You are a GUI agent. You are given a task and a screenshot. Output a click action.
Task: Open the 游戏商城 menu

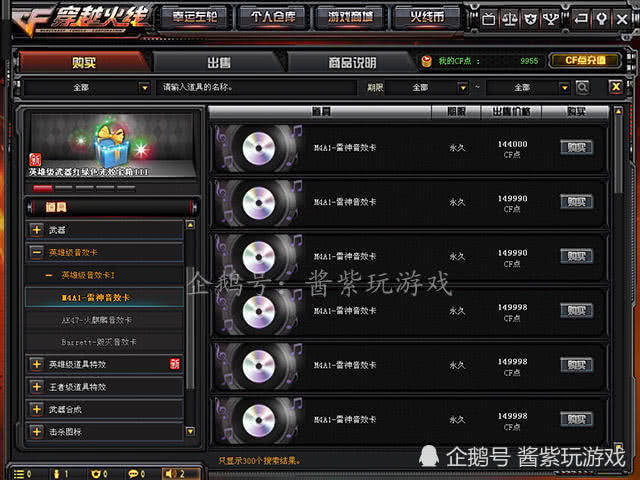(350, 17)
